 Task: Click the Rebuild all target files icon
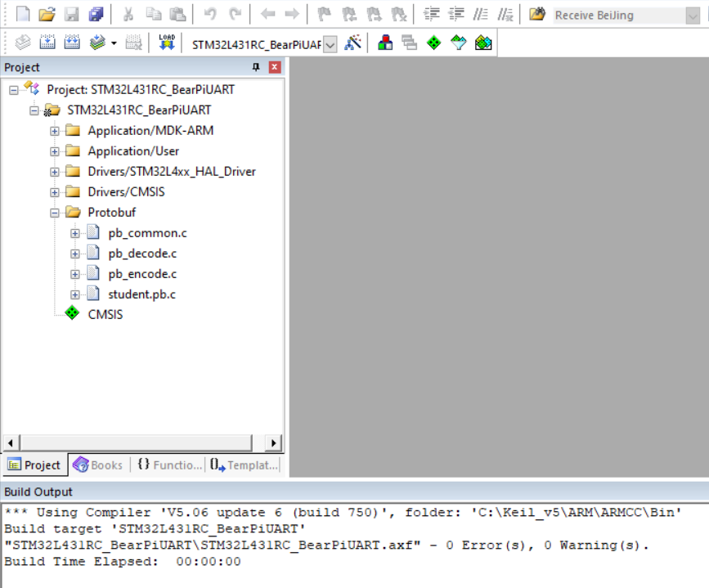point(72,43)
